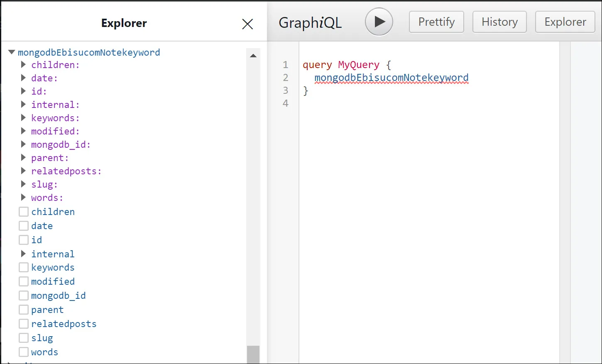Viewport: 602px width, 364px height.
Task: Check the date field checkbox
Action: 24,226
